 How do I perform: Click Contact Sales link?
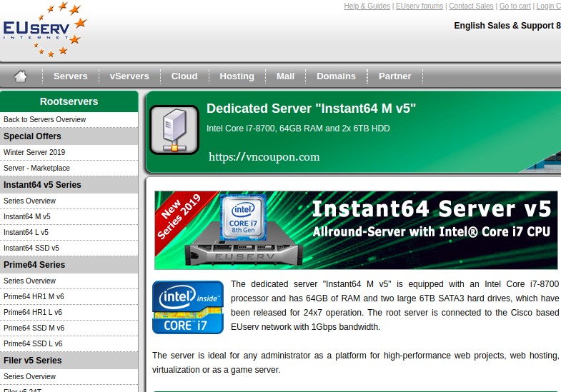click(x=471, y=6)
